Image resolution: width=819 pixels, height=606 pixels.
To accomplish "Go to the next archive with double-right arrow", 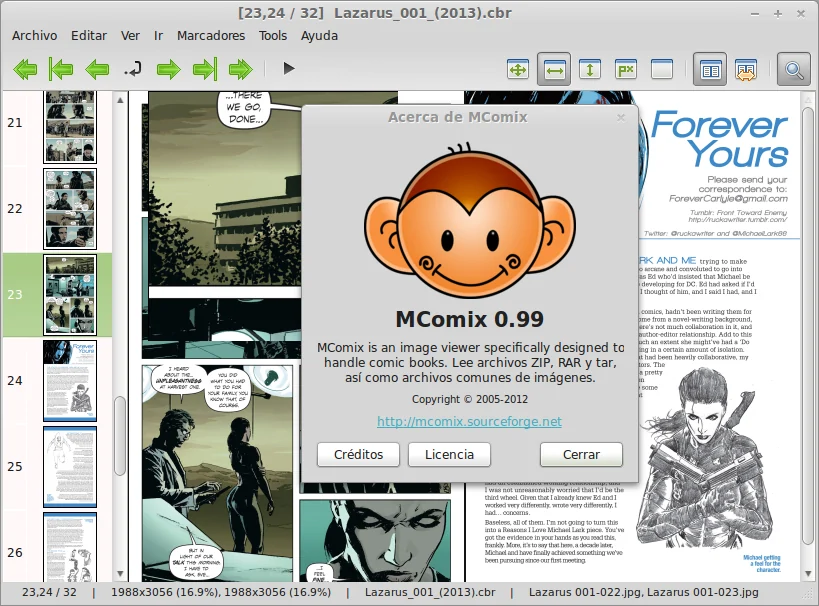I will (241, 69).
